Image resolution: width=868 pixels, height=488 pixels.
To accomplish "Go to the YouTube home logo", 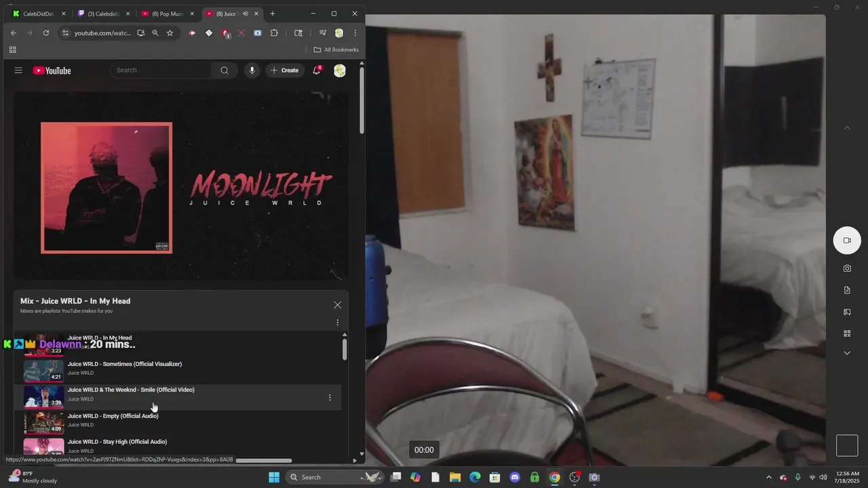I will [x=52, y=70].
